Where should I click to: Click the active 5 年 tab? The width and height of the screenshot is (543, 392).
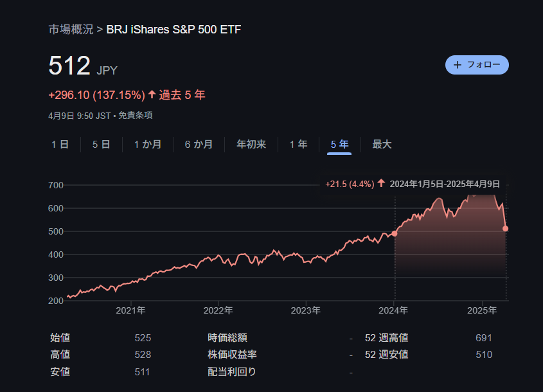pos(339,145)
